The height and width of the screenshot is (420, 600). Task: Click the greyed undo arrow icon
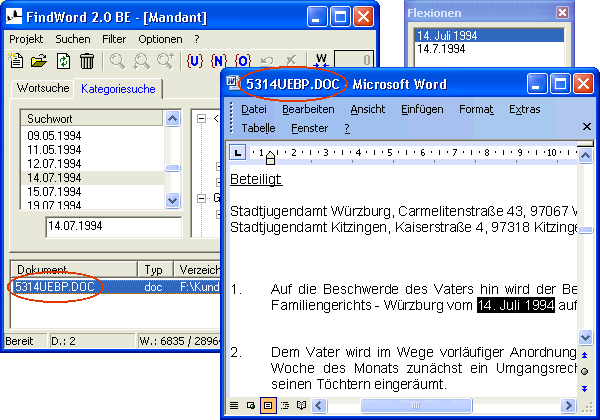coord(267,61)
